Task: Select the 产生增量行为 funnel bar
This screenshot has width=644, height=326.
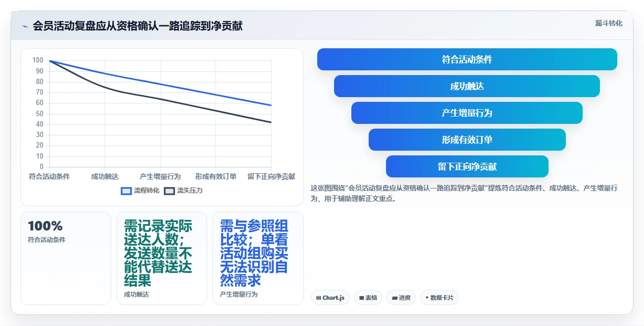Action: tap(467, 113)
